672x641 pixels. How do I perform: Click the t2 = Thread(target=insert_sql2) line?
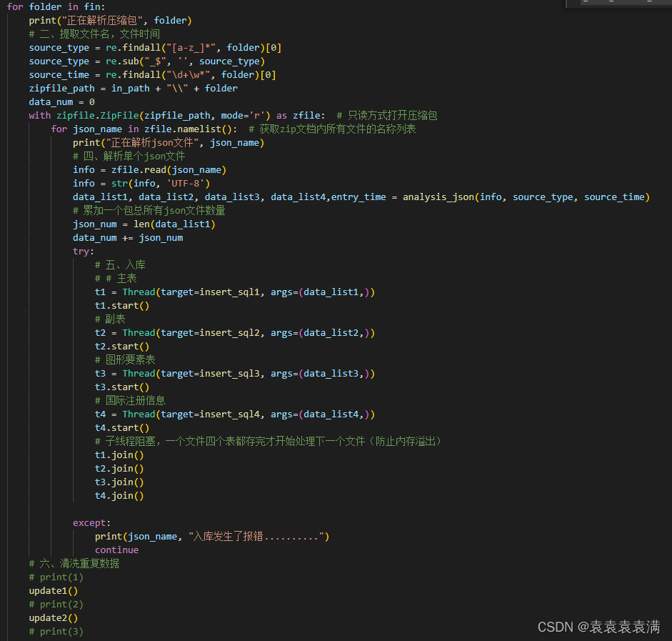click(x=235, y=333)
